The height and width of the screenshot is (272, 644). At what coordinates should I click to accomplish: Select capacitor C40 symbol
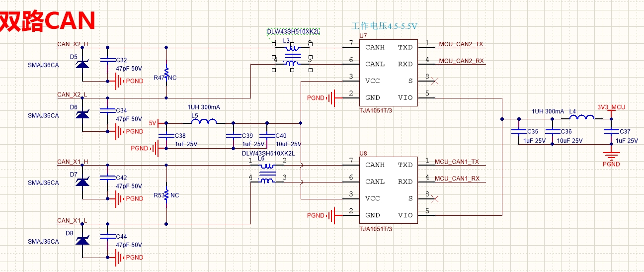[267, 135]
